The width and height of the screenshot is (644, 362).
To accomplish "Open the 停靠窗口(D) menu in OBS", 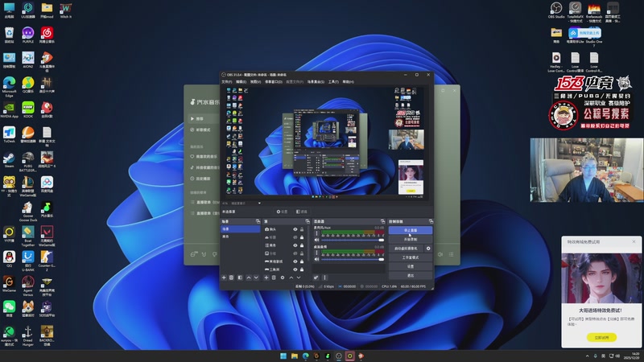I will pyautogui.click(x=274, y=82).
